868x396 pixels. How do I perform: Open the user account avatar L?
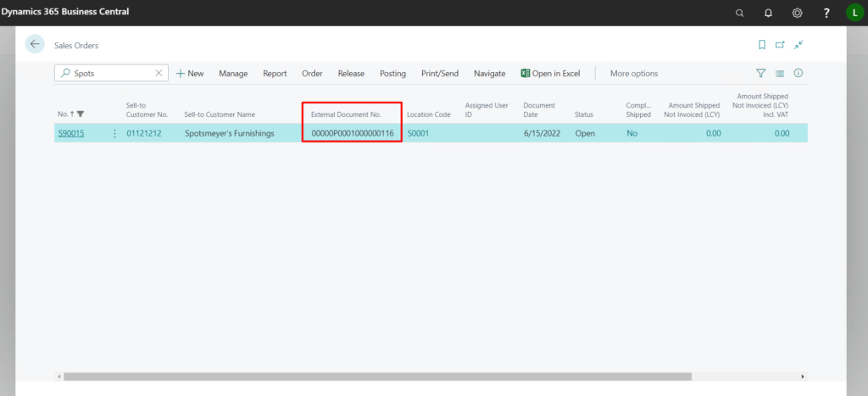click(x=854, y=12)
